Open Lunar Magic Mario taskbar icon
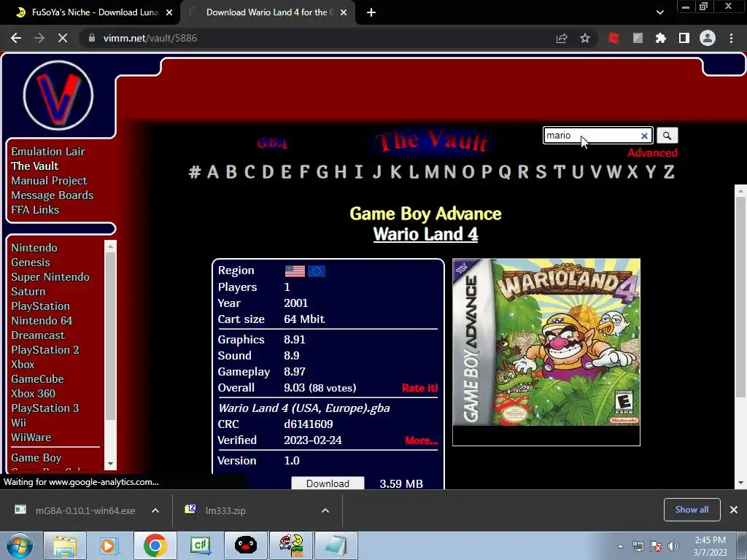 [290, 545]
